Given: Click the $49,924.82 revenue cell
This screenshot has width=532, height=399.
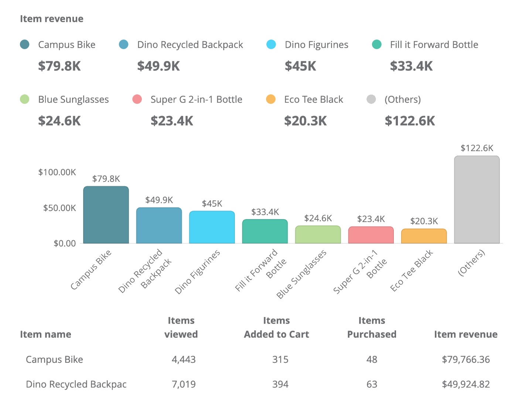Looking at the screenshot, I should (x=466, y=384).
